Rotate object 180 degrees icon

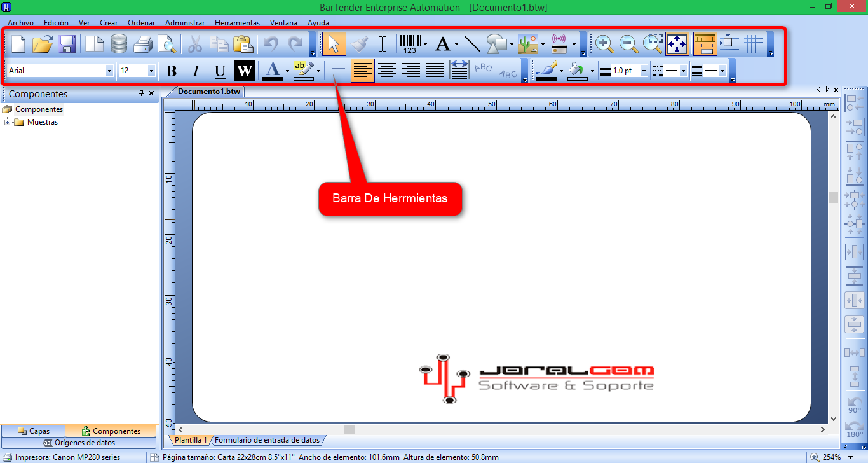pos(855,429)
